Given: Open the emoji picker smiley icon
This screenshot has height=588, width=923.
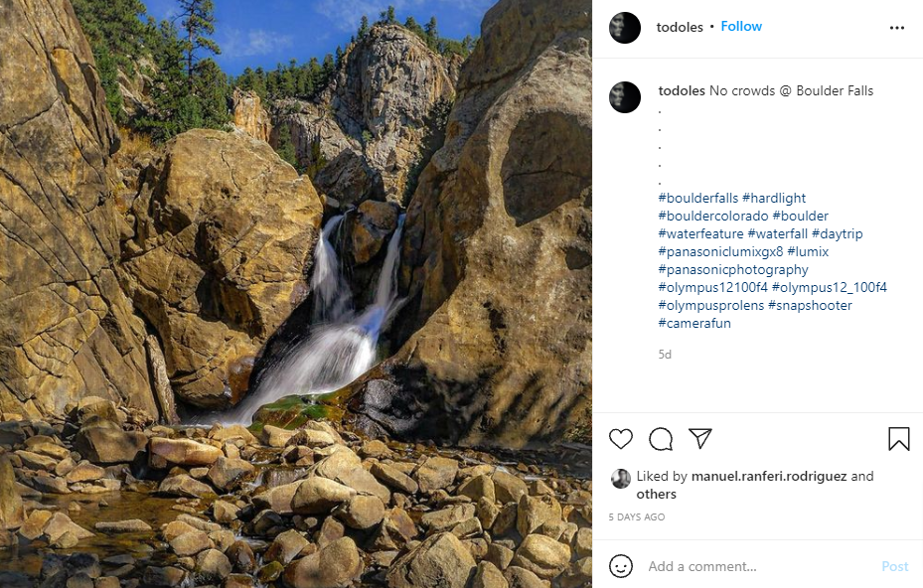Looking at the screenshot, I should (x=621, y=566).
